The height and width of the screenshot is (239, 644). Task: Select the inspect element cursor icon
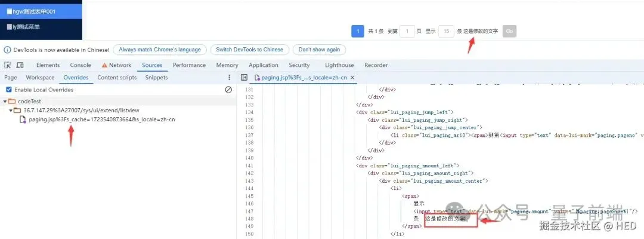point(7,65)
